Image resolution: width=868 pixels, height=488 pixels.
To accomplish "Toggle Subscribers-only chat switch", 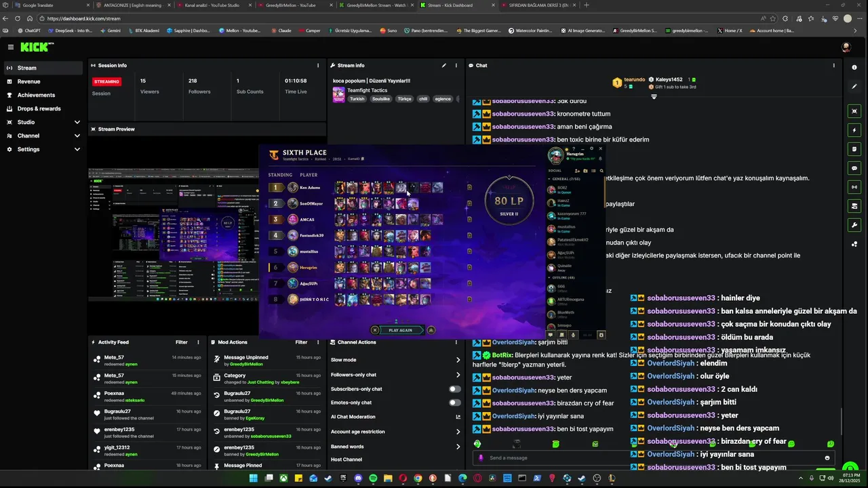I will pos(454,389).
